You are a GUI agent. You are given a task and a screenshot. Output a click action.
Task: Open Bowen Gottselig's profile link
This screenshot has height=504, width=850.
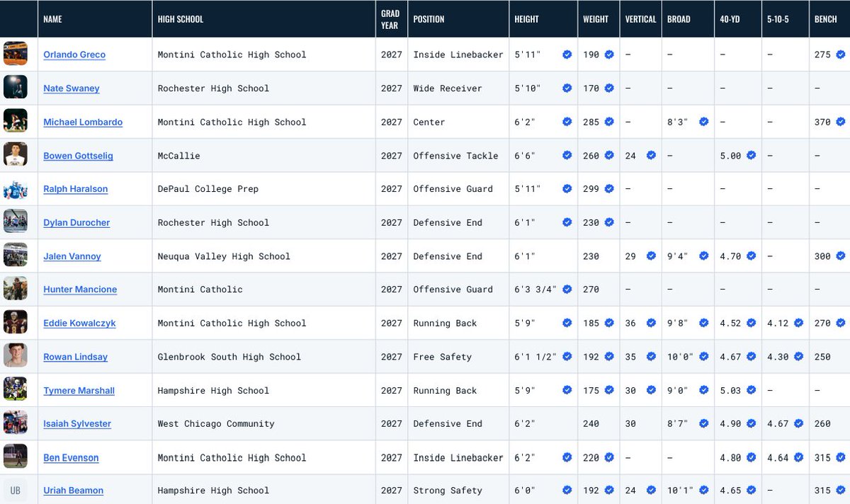pyautogui.click(x=78, y=156)
